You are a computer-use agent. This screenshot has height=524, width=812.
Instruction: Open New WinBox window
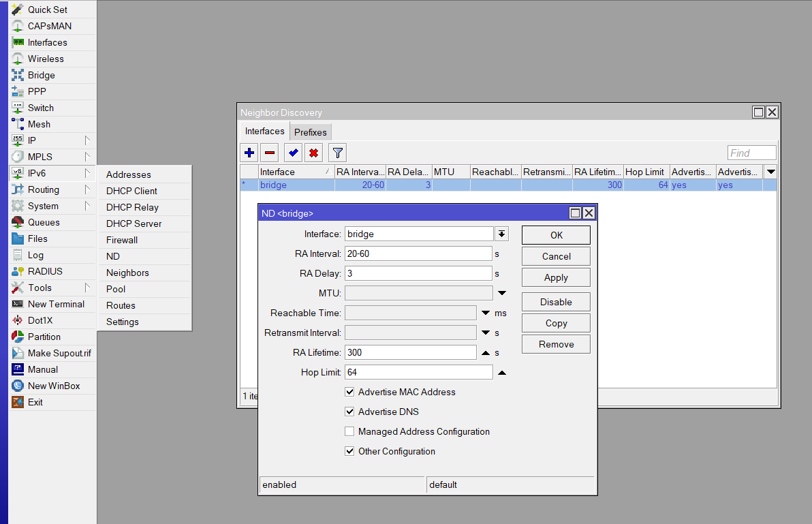(x=52, y=386)
